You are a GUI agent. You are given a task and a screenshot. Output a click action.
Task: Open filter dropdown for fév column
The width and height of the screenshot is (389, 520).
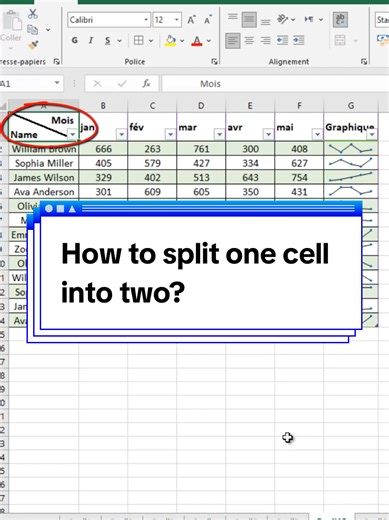[x=170, y=134]
